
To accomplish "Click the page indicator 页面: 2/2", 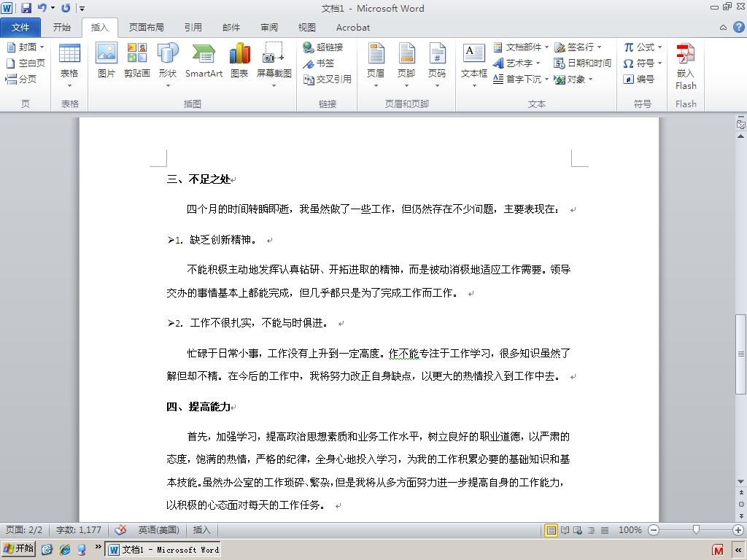I will point(24,529).
